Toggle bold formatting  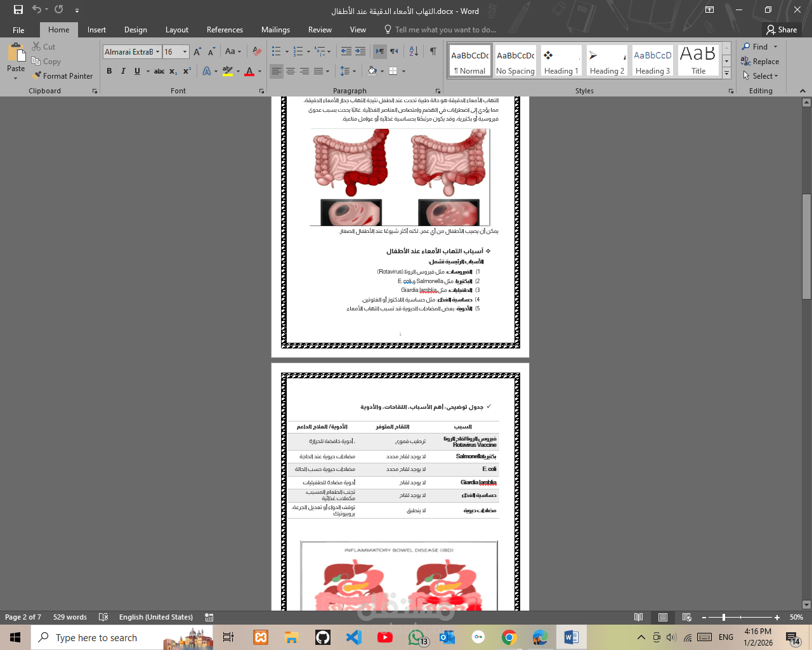tap(109, 71)
